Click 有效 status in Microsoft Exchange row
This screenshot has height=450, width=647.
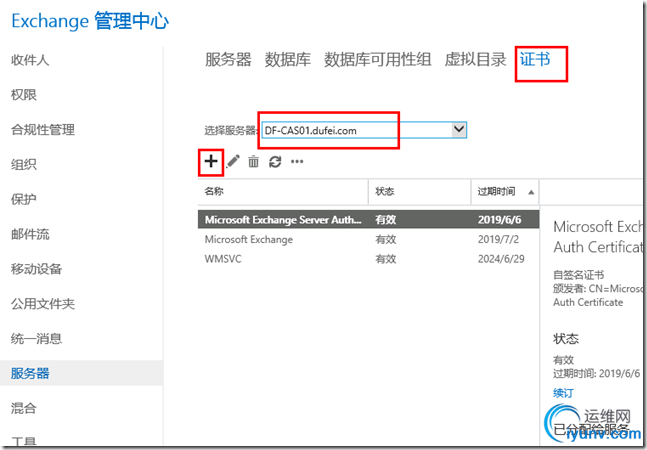(x=385, y=239)
